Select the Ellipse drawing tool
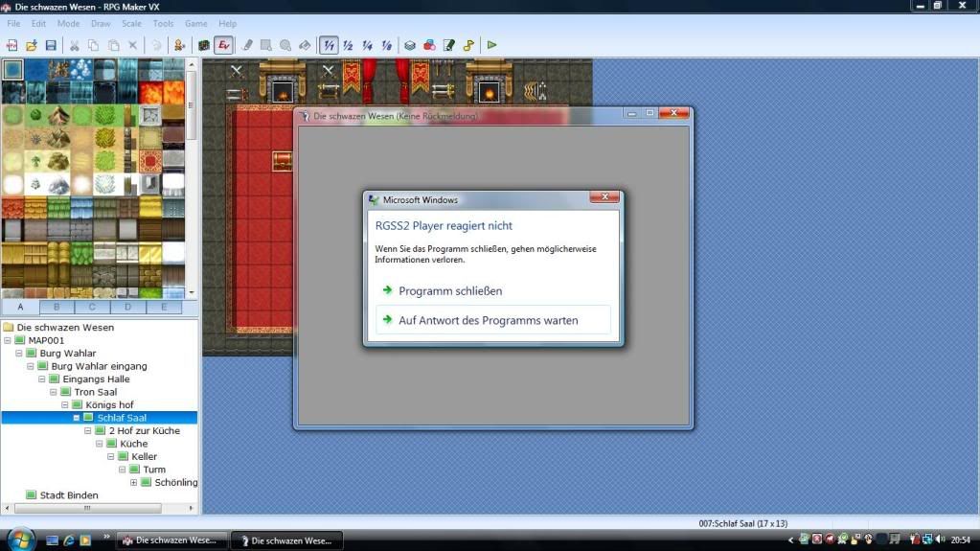 tap(285, 45)
